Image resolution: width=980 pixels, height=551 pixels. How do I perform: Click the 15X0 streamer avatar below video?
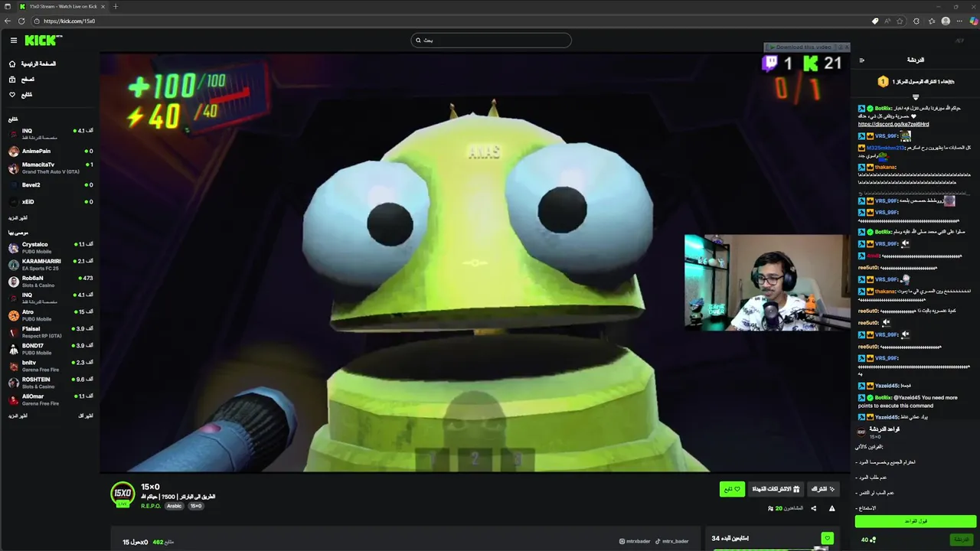(x=122, y=494)
